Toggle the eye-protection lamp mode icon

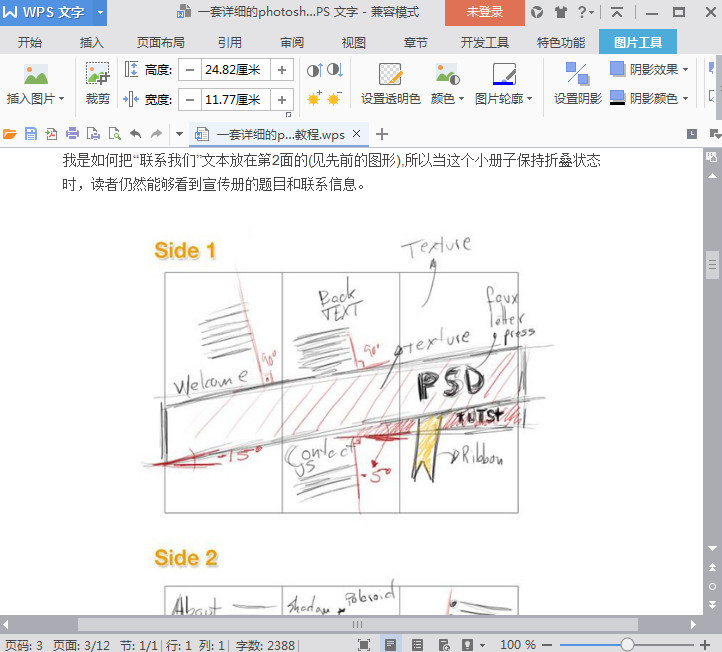tap(467, 645)
